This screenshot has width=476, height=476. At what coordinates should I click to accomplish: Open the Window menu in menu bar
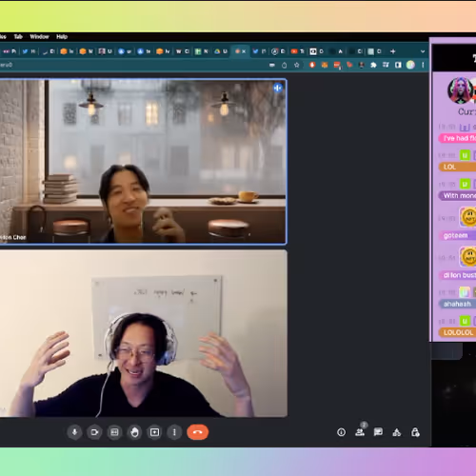[39, 36]
